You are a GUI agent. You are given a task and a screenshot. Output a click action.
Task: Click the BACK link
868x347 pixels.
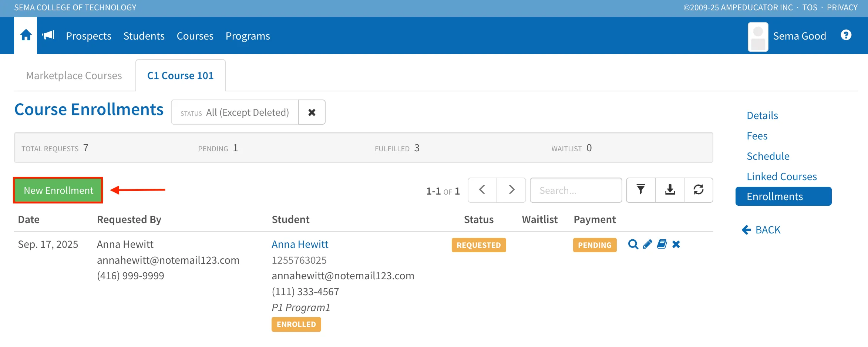point(768,230)
